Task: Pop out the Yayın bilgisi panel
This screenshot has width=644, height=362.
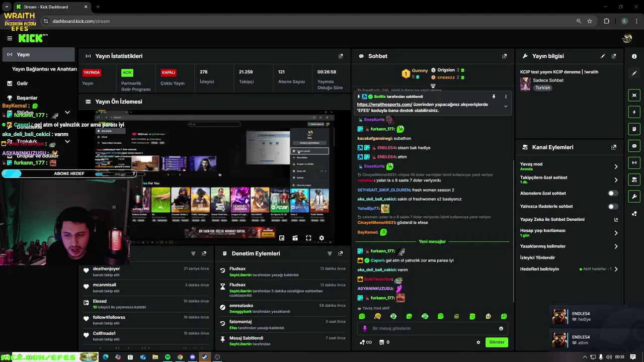Action: pos(614,56)
